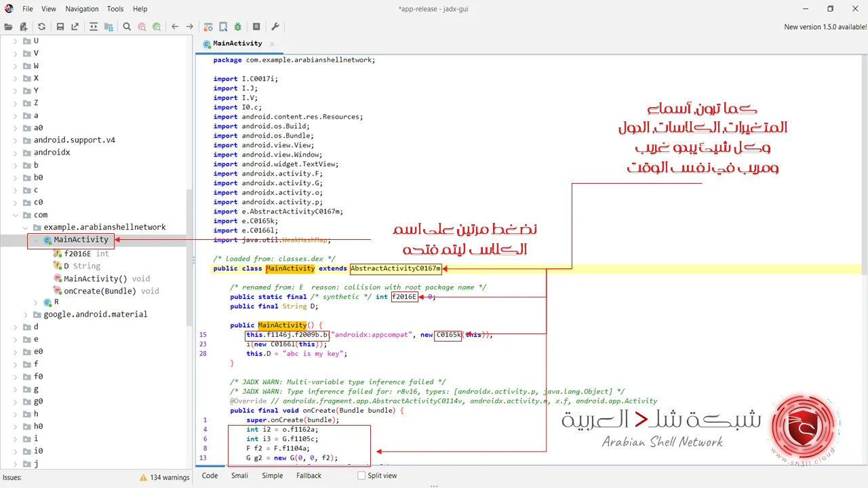The width and height of the screenshot is (868, 488).
Task: Toggle the Flatten packages toolbar icon
Action: click(108, 27)
